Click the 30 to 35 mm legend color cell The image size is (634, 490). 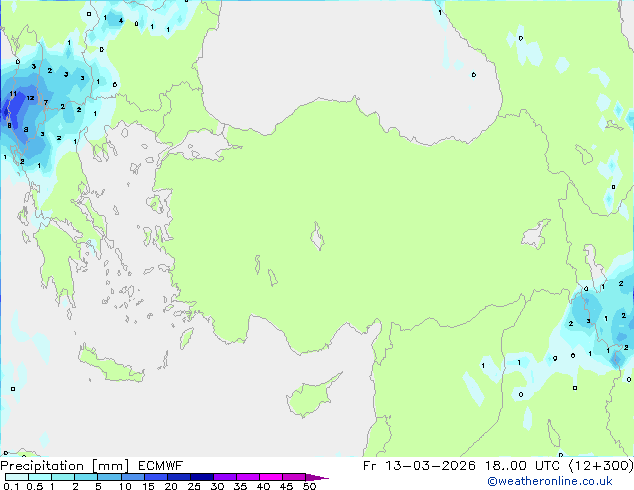point(224,477)
